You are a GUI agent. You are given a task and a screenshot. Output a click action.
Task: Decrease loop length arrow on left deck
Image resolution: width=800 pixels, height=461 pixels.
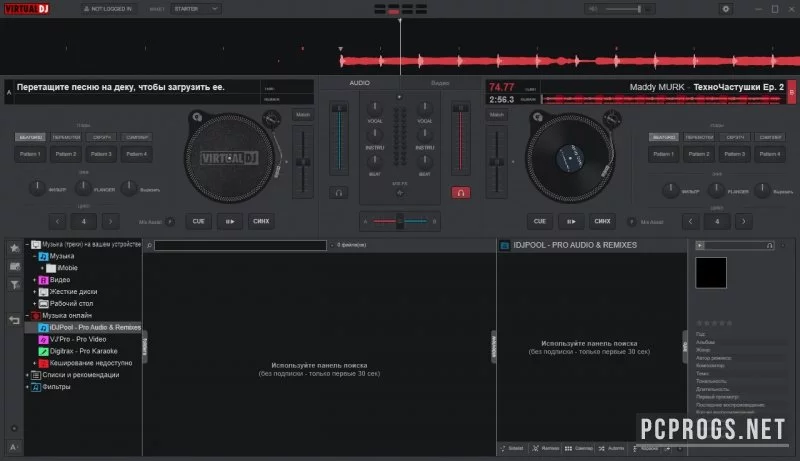pos(58,221)
